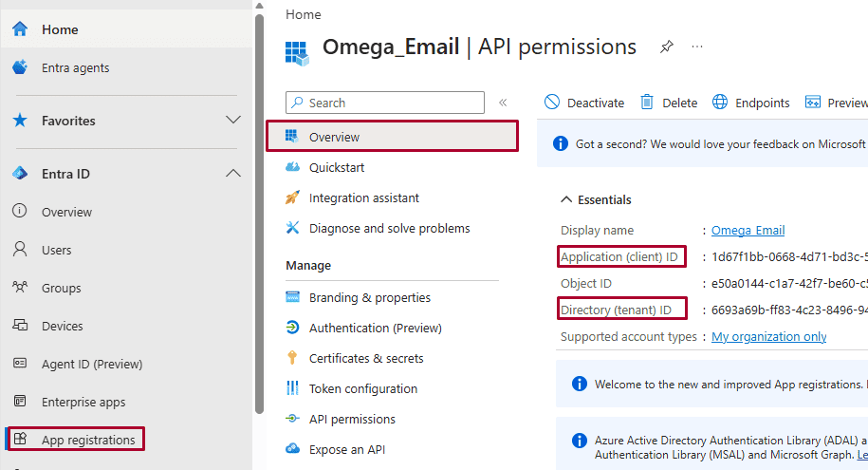This screenshot has height=470, width=868.
Task: Select Overview in the app menu
Action: coord(392,137)
